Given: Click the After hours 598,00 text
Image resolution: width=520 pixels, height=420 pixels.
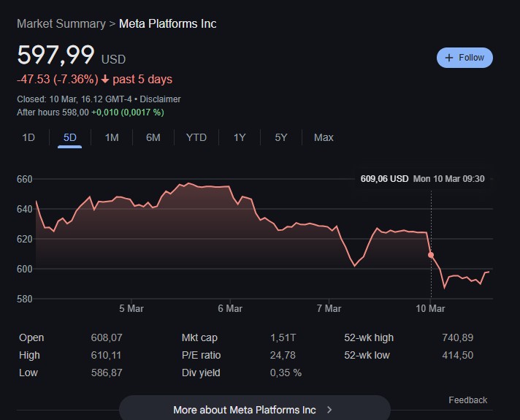Looking at the screenshot, I should click(53, 112).
